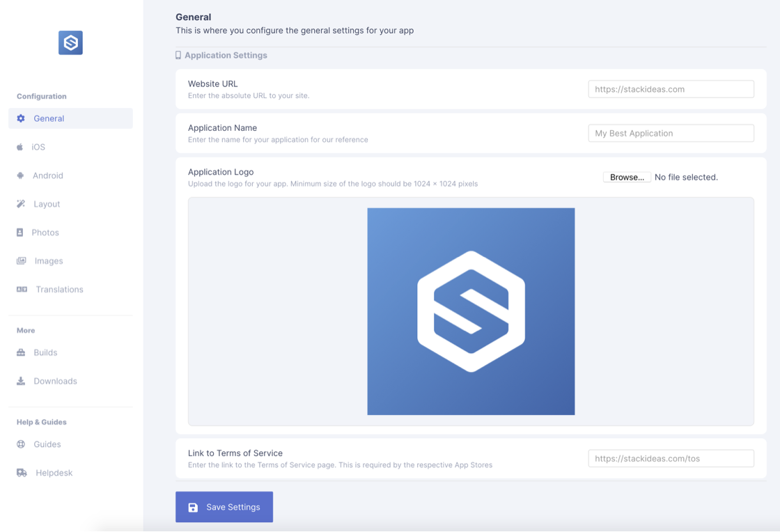
Task: Click the 'Application Logo' label
Action: pyautogui.click(x=221, y=172)
